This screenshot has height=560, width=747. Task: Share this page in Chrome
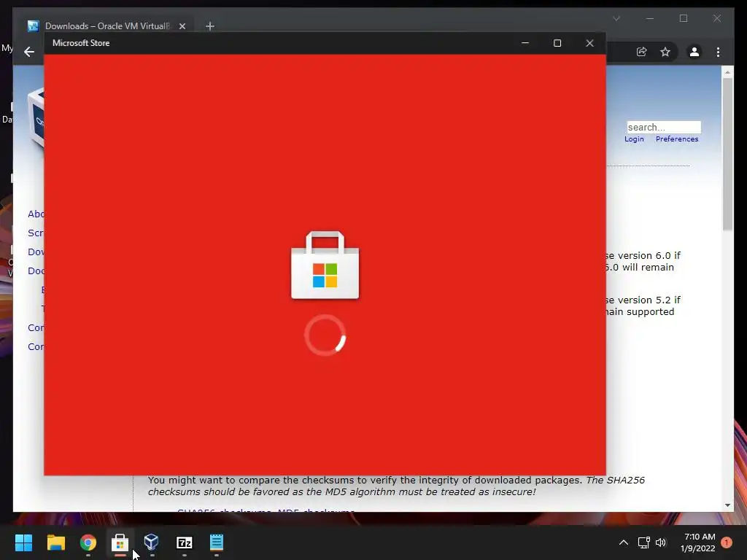[x=642, y=52]
